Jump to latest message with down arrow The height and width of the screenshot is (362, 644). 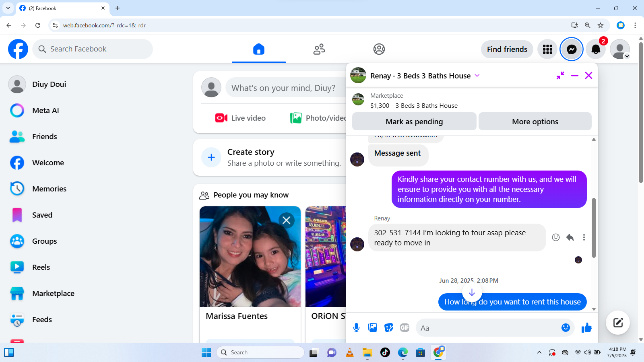click(472, 292)
